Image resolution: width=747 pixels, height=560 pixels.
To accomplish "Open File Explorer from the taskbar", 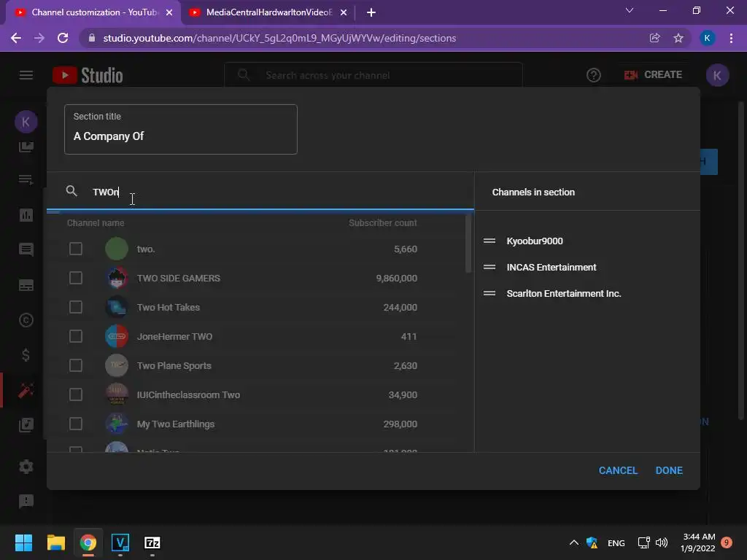I will pyautogui.click(x=55, y=542).
